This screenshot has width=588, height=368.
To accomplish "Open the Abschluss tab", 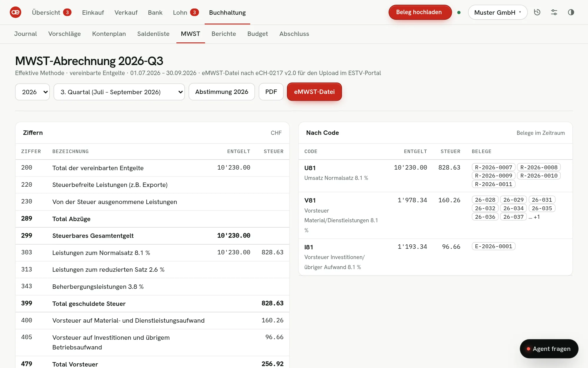I will [x=294, y=34].
